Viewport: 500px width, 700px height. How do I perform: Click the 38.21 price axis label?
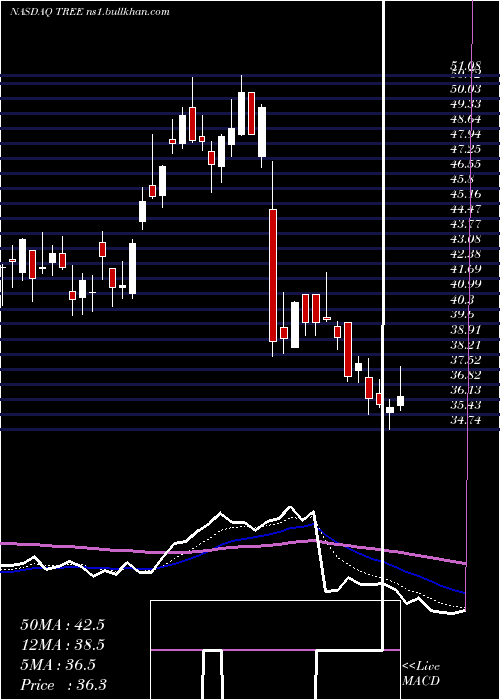[465, 345]
